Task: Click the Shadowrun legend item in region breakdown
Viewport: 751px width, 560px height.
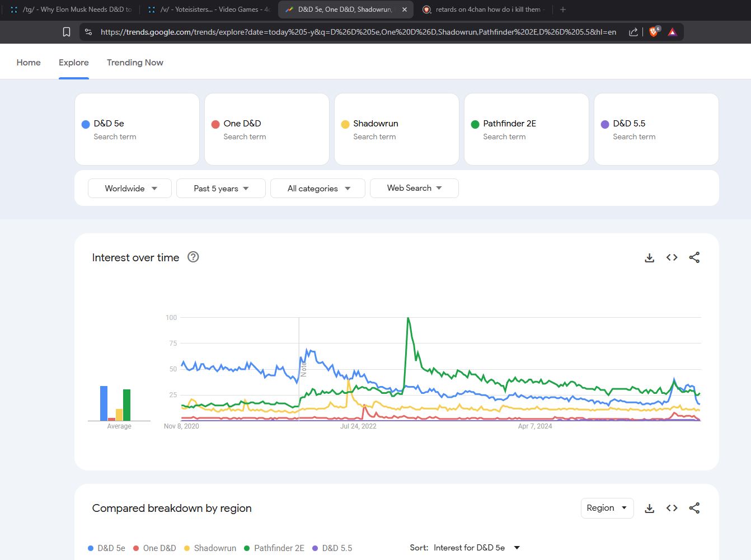Action: (210, 548)
